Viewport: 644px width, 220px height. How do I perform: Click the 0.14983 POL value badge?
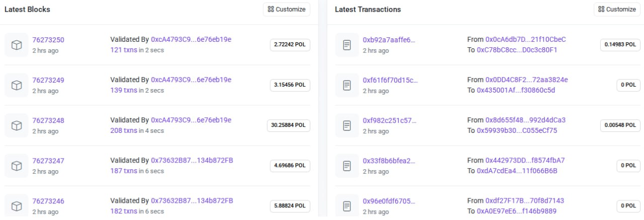(619, 45)
